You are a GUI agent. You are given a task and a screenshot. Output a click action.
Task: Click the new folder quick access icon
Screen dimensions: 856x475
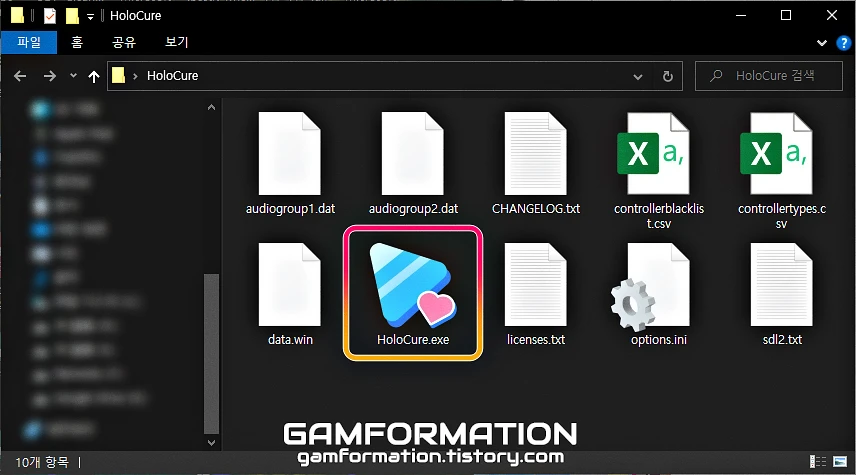pos(72,16)
